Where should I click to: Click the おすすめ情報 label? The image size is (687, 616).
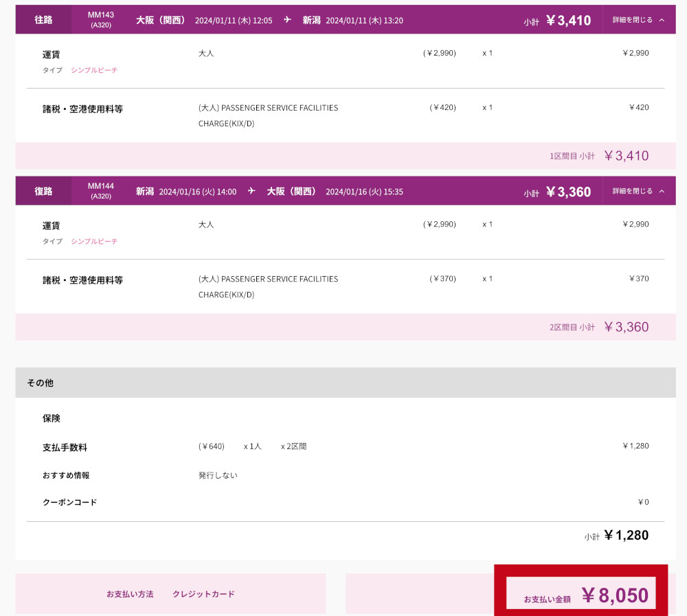click(66, 475)
